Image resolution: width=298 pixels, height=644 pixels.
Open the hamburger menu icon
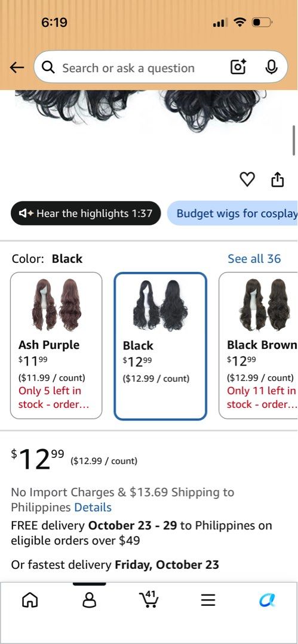pos(208,601)
